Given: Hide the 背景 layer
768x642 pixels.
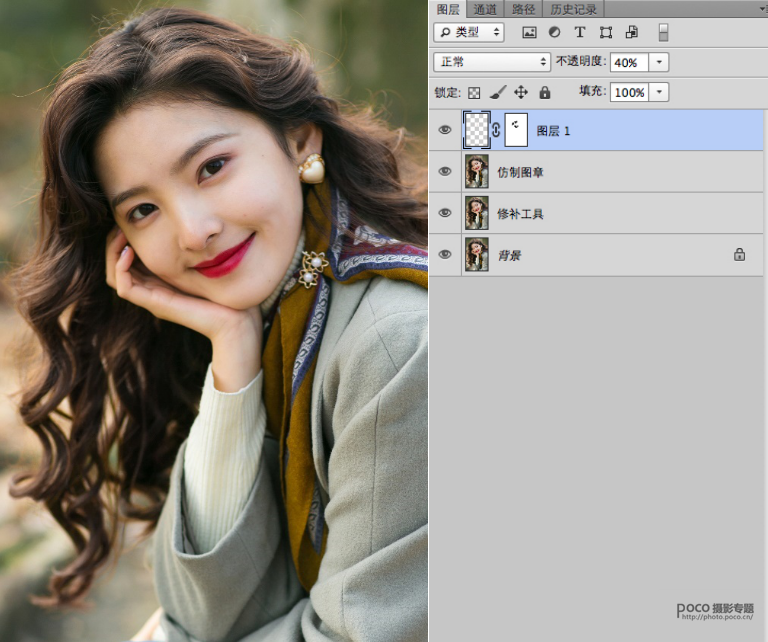Looking at the screenshot, I should (x=445, y=254).
